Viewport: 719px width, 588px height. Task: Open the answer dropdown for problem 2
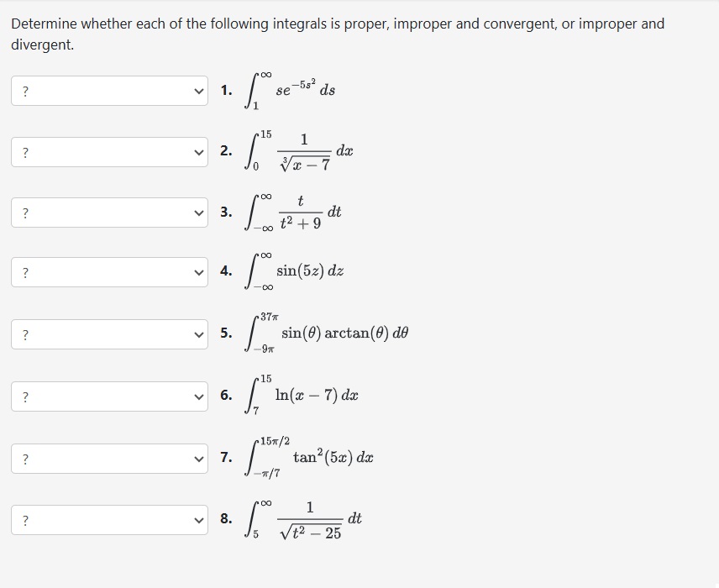[x=109, y=152]
